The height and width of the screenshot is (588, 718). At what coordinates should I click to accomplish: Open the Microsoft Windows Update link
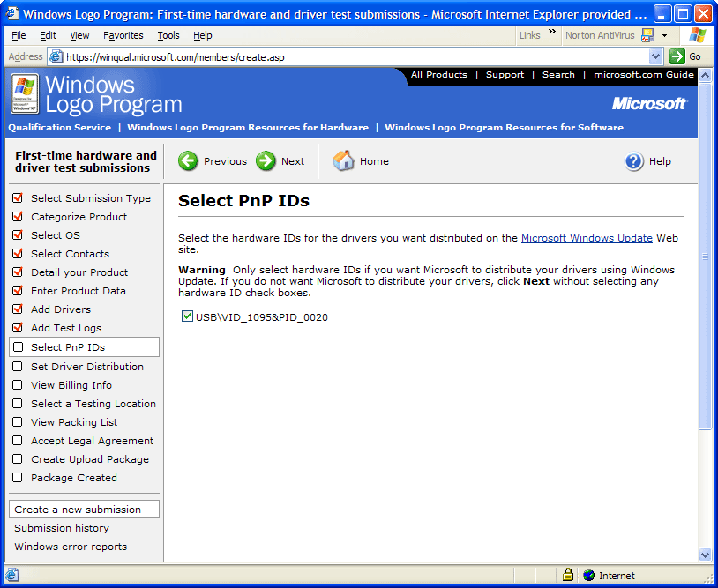587,238
